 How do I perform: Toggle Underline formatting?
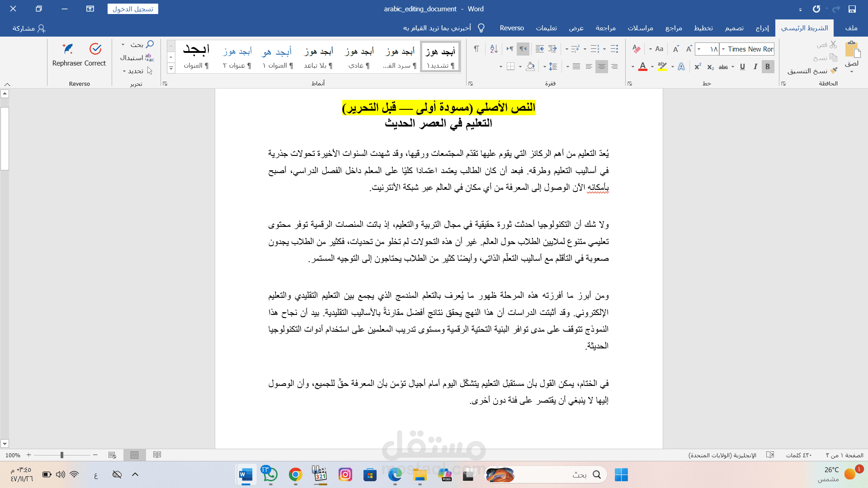click(742, 66)
